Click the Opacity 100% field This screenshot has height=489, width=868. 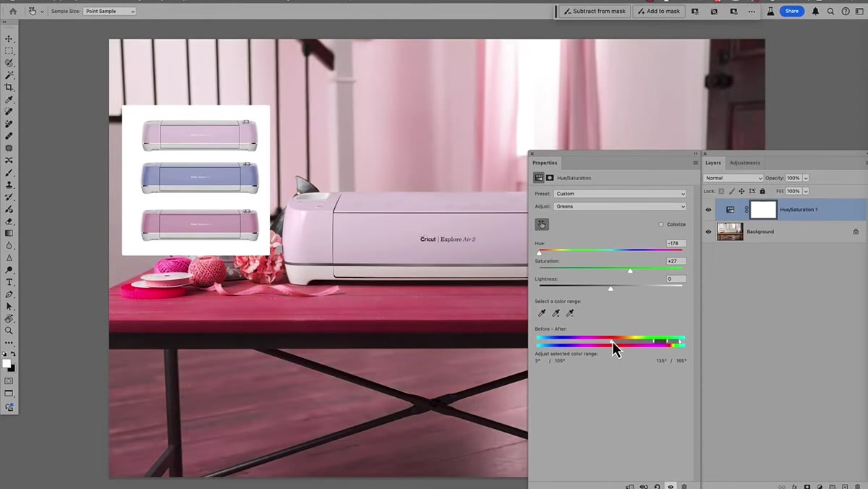click(x=793, y=178)
